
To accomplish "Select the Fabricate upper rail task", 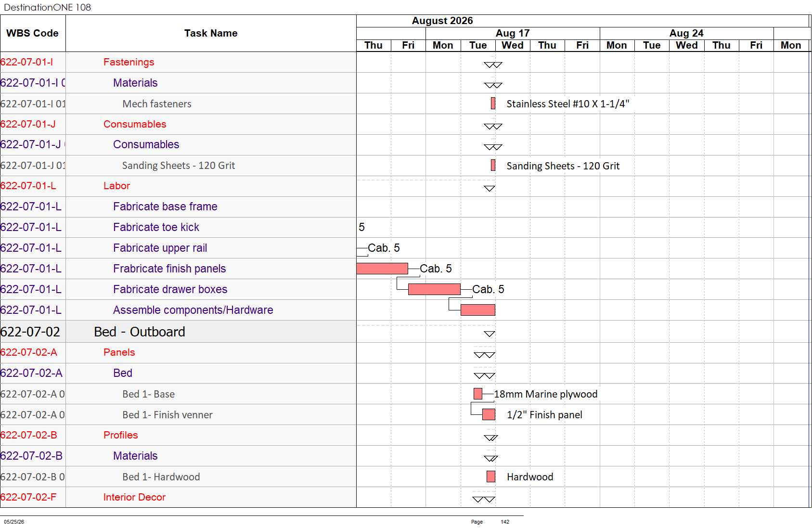I will coord(160,248).
